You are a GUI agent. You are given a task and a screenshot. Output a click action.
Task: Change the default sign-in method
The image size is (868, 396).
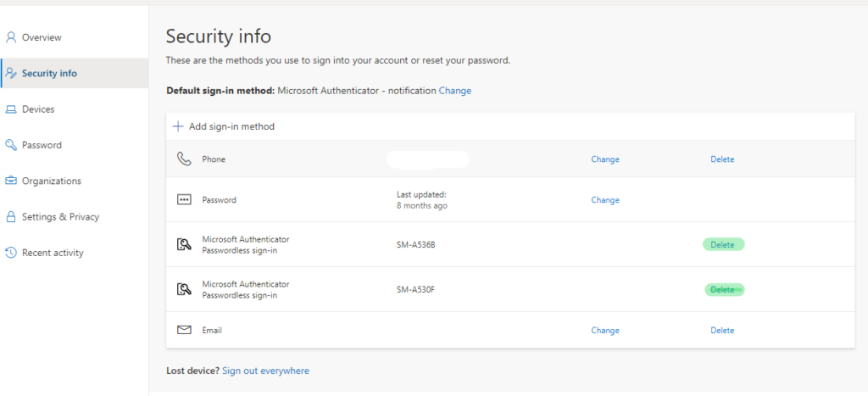[x=455, y=91]
